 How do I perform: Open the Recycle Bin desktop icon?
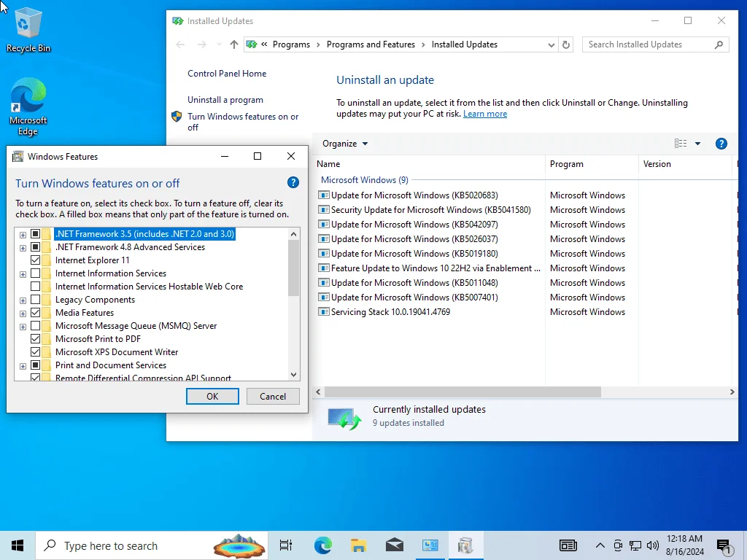click(28, 29)
